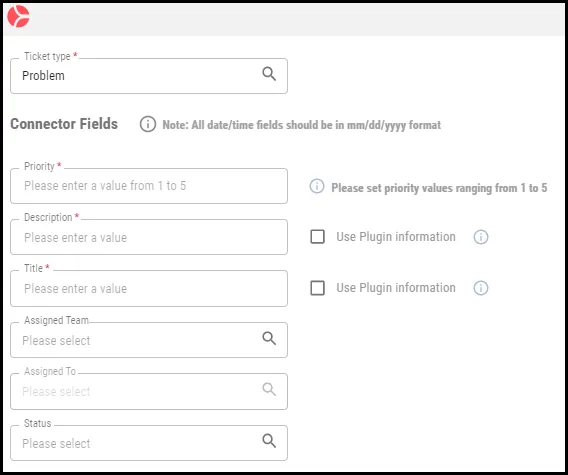Screen dimensions: 568x475
Task: Click the 'Please set priority values' hint text
Action: pos(439,188)
